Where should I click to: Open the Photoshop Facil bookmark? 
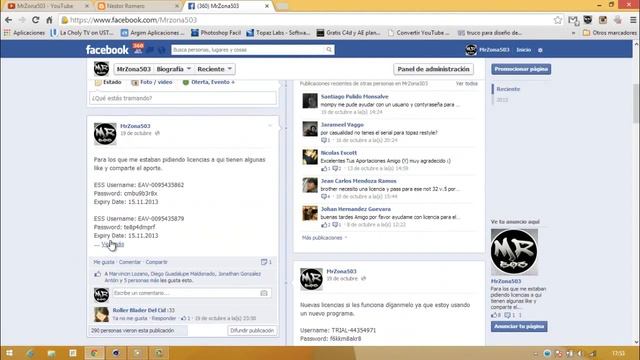(216, 33)
